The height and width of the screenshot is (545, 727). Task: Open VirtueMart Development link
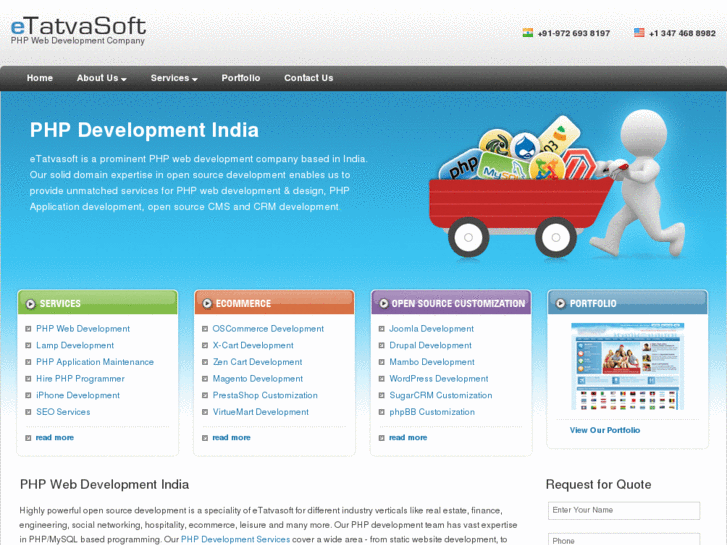pyautogui.click(x=261, y=412)
